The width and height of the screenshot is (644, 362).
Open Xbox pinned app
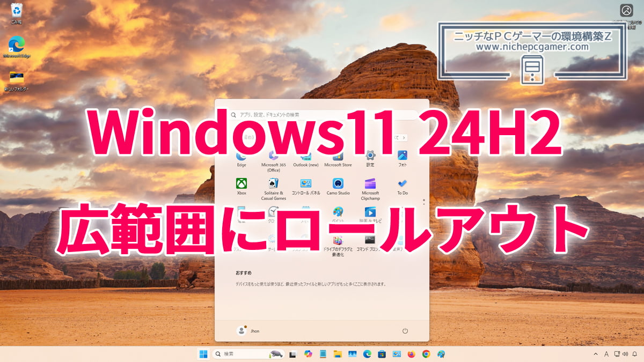[241, 187]
